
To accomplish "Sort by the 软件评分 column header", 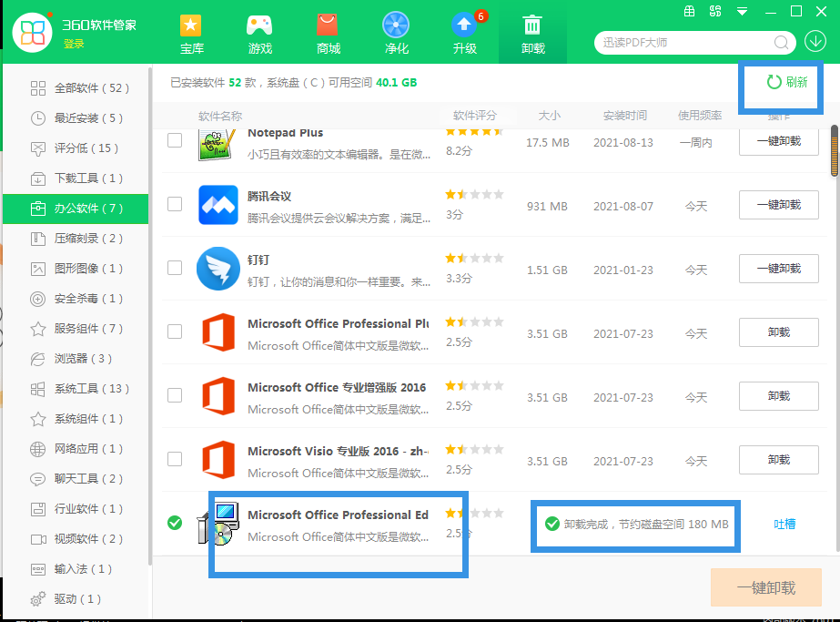I will tap(475, 116).
